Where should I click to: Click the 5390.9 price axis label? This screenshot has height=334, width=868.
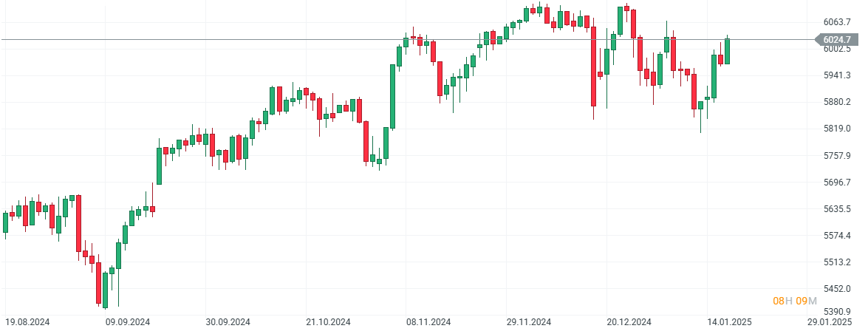pyautogui.click(x=836, y=312)
